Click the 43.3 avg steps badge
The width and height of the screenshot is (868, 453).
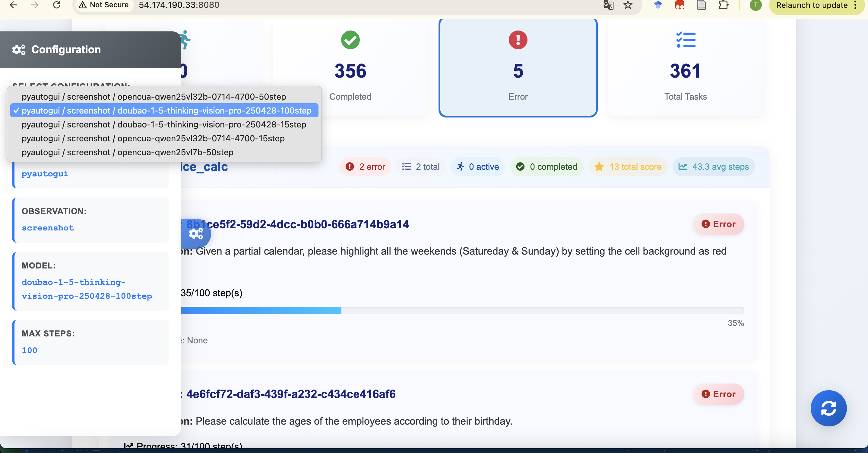714,167
